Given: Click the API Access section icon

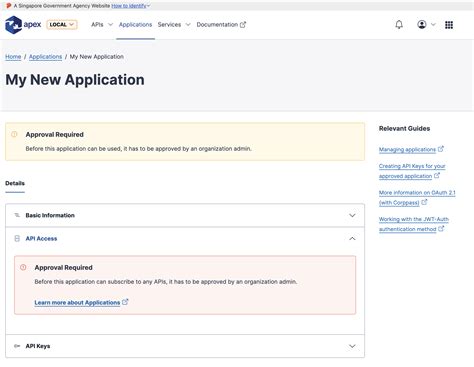Looking at the screenshot, I should pyautogui.click(x=17, y=238).
